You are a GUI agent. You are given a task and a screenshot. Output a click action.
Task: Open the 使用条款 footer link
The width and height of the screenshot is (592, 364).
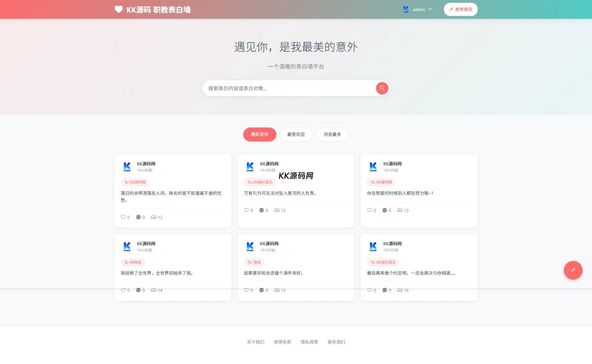[282, 342]
